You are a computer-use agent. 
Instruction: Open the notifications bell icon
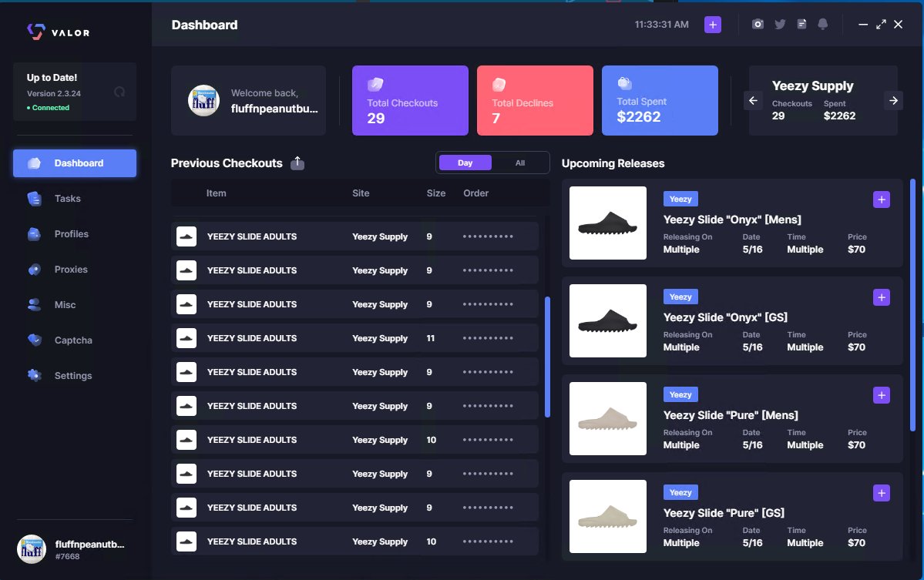click(x=822, y=24)
